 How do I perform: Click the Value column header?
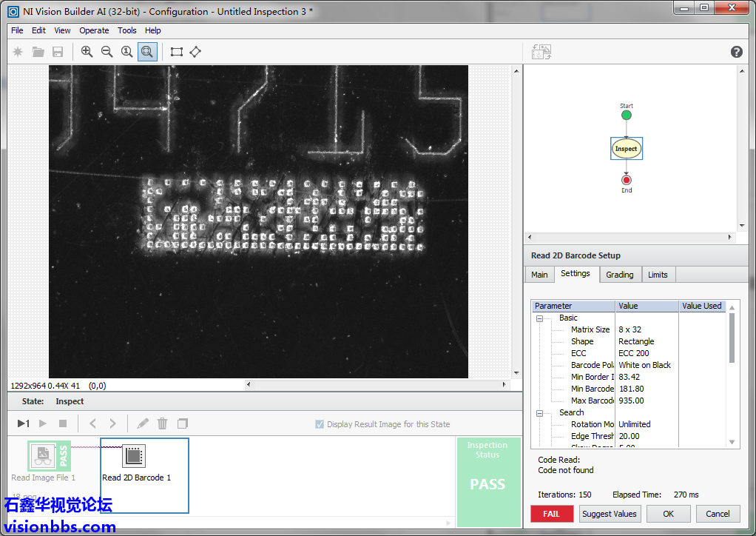coord(647,306)
